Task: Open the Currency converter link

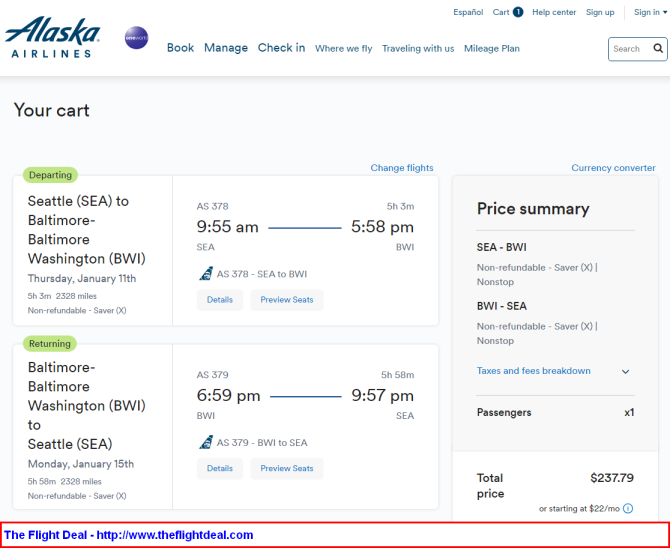Action: point(613,168)
